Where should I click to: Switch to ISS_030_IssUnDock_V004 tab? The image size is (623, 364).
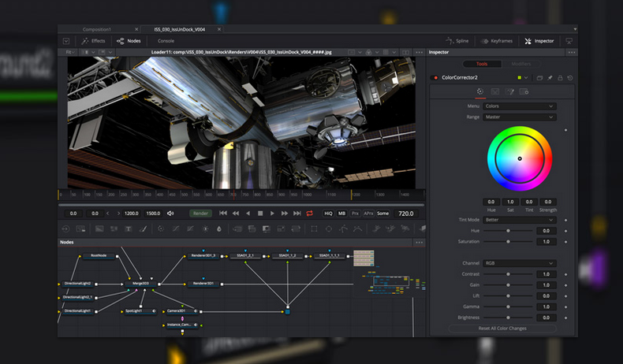(x=180, y=29)
